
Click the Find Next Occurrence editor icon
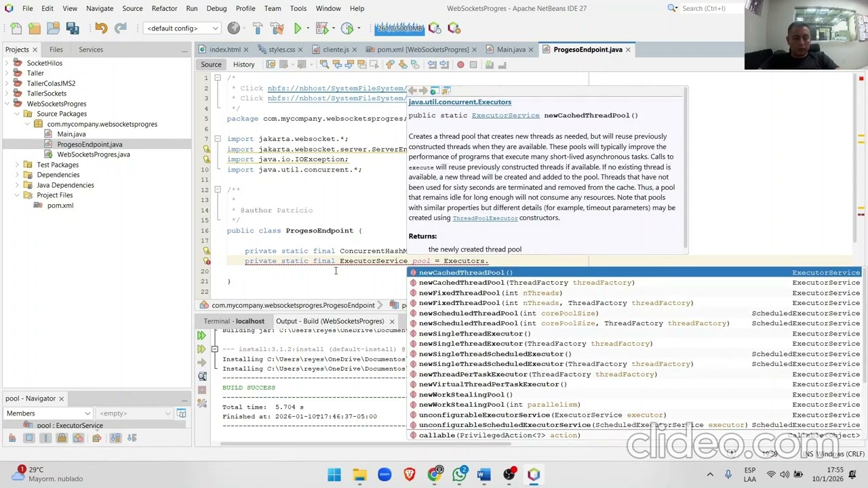[350, 64]
